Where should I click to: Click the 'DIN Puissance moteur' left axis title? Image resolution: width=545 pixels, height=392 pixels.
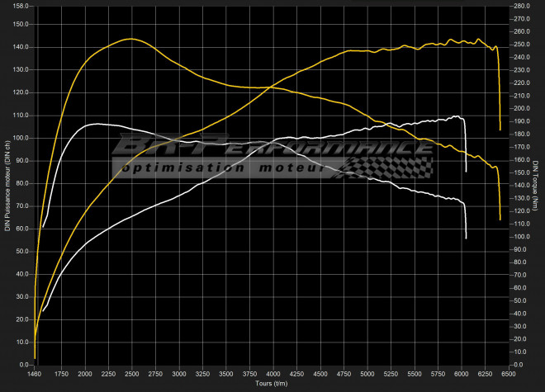point(7,186)
